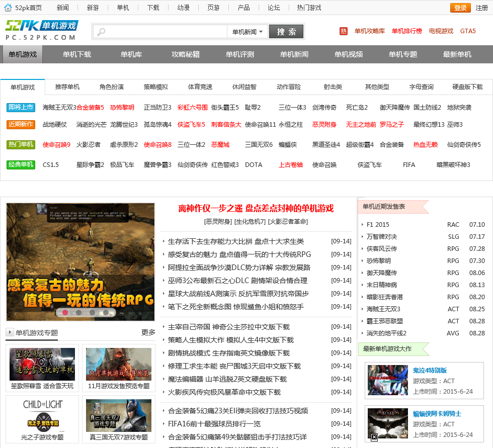Open the 单机排行榜 red link
The width and height of the screenshot is (493, 448).
point(407,31)
